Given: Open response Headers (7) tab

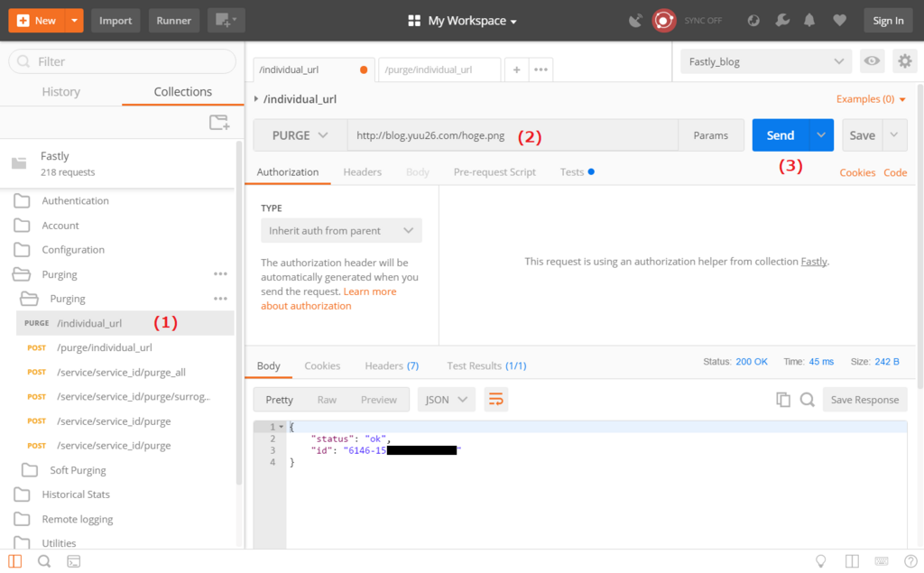Looking at the screenshot, I should click(392, 366).
